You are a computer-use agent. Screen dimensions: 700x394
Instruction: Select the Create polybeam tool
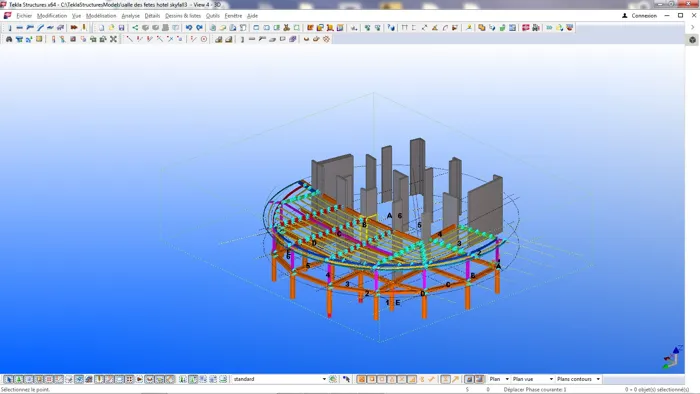tap(30, 28)
